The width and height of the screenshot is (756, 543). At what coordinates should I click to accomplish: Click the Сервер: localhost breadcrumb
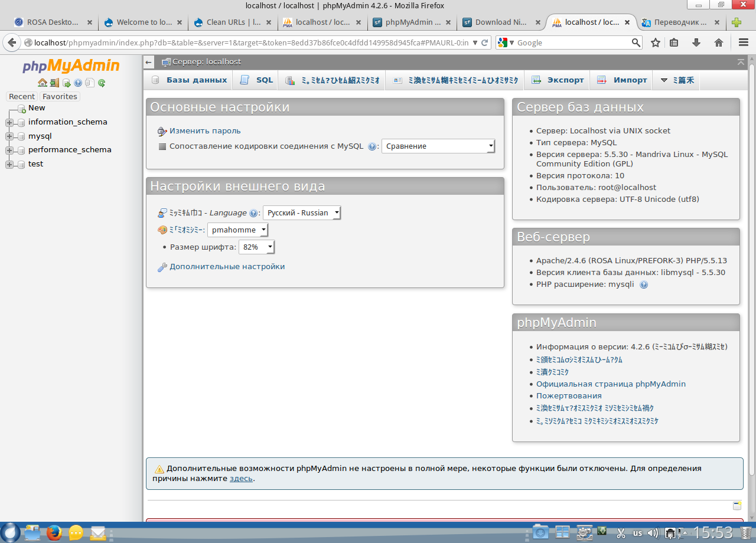tap(207, 62)
